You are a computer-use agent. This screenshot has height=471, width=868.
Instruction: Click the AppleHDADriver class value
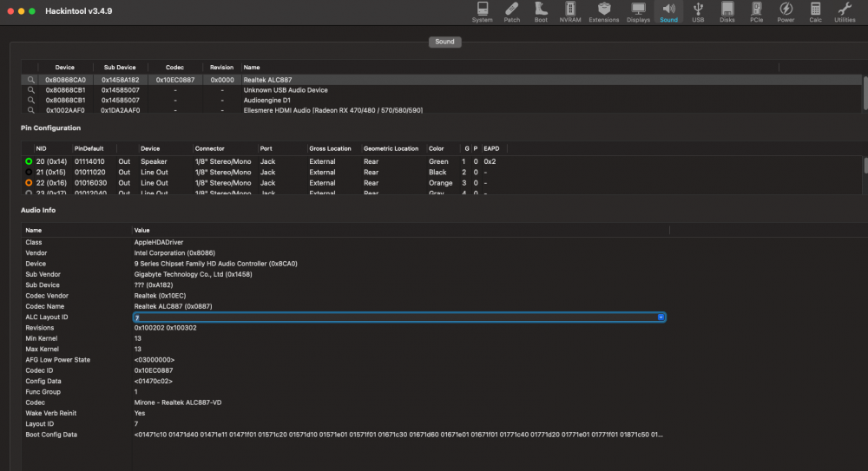click(x=159, y=242)
